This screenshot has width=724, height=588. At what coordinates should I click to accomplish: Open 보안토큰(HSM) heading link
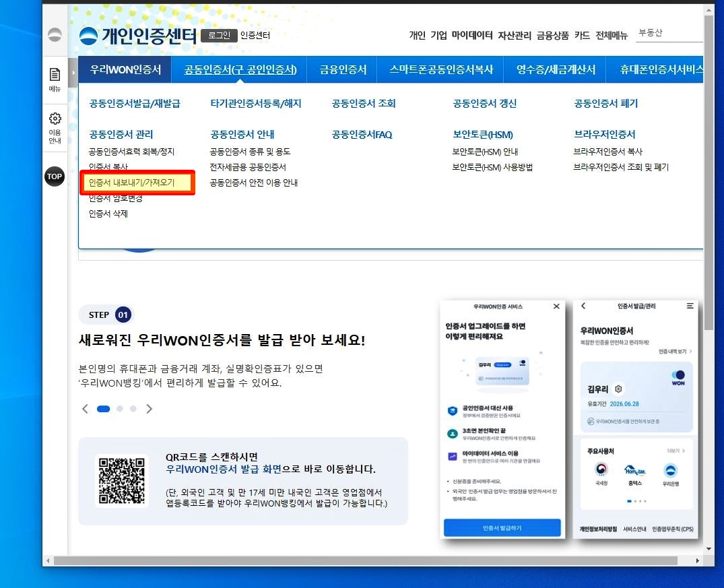[482, 135]
